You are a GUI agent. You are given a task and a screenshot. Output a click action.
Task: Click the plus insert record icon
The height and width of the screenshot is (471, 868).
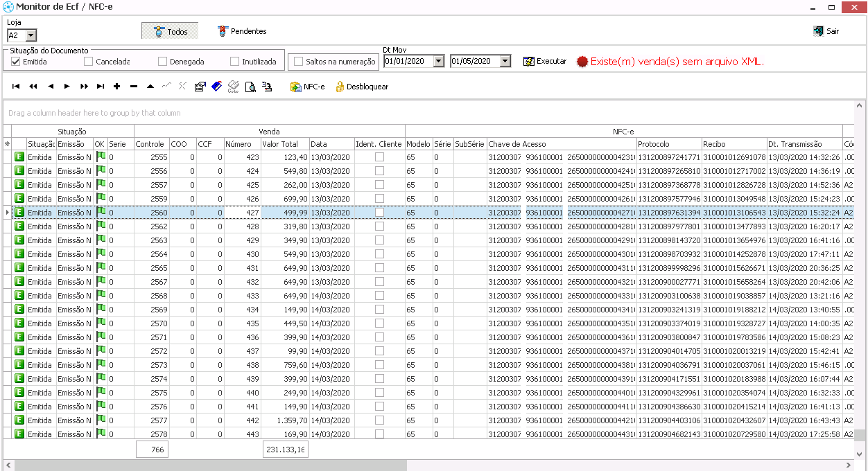point(116,87)
